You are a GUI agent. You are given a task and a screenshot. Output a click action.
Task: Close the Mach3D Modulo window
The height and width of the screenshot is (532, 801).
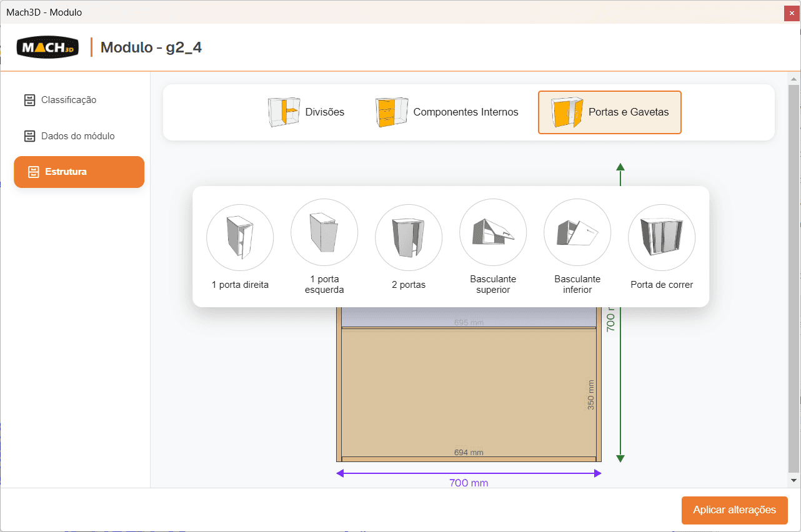coord(792,13)
